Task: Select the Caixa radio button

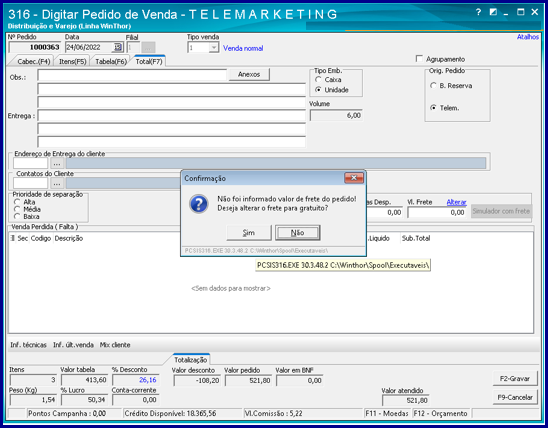Action: point(318,80)
